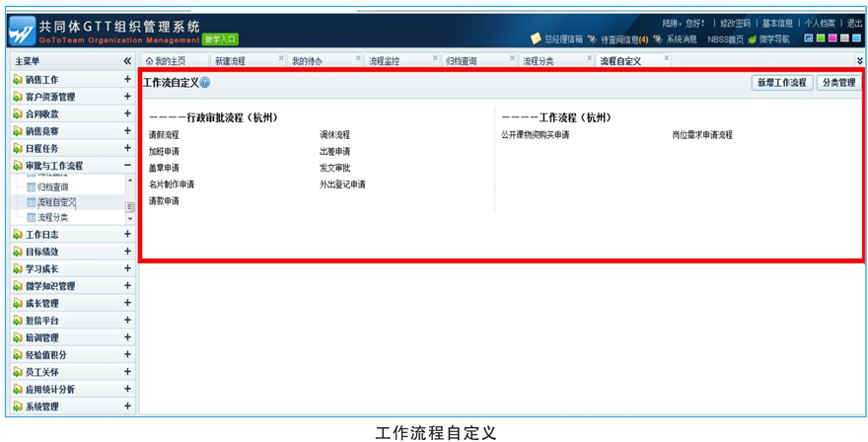Select the green theme color swatch
868x442 pixels.
821,38
